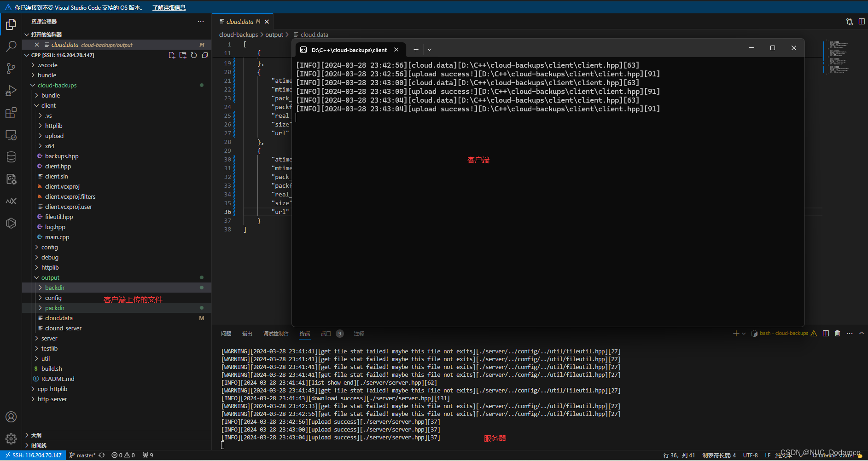868x461 pixels.
Task: Collapse the cloud-backups folder
Action: [33, 85]
